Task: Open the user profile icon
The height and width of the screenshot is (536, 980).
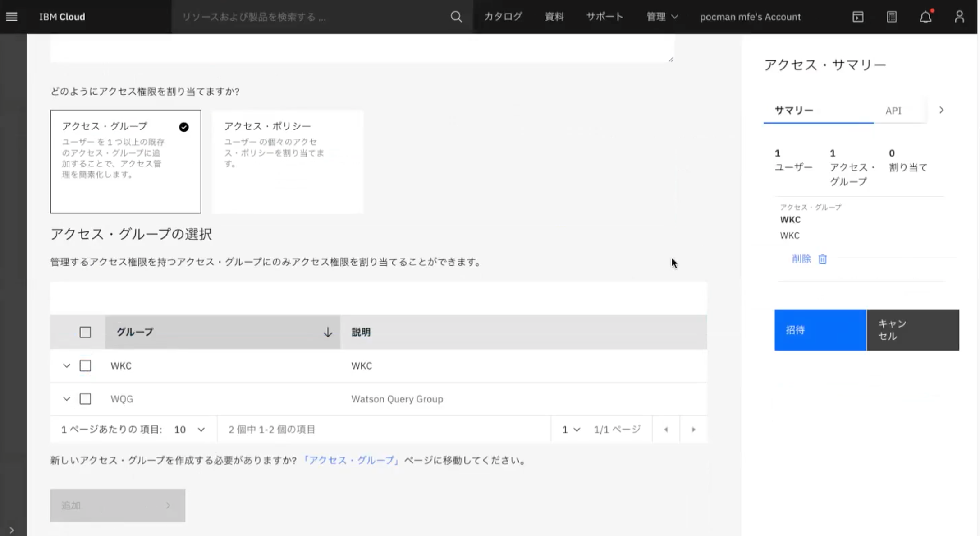Action: (959, 17)
